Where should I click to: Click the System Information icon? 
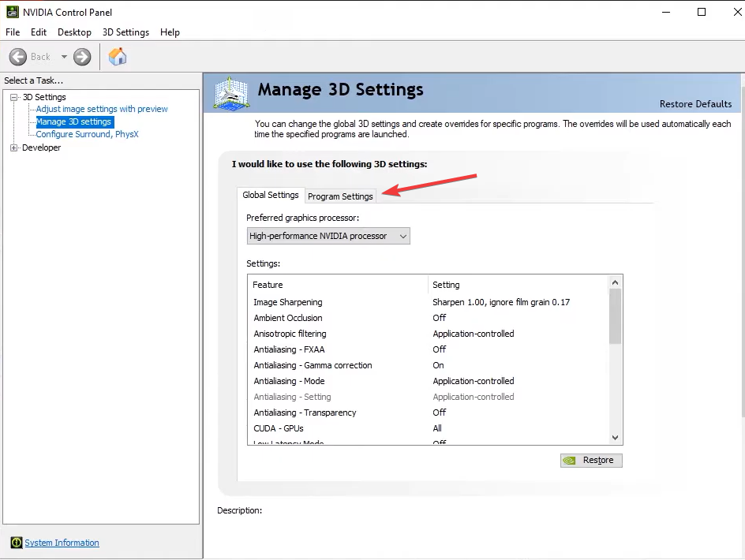16,543
